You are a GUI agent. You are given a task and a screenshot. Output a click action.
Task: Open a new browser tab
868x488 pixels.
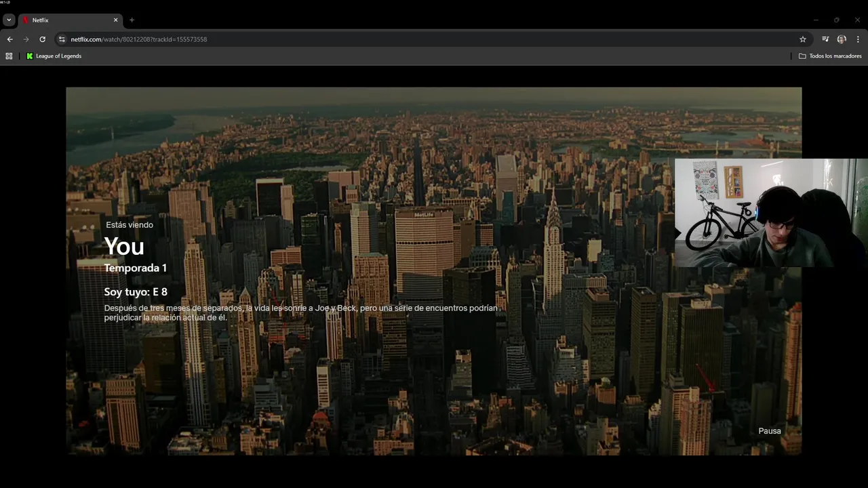click(132, 20)
